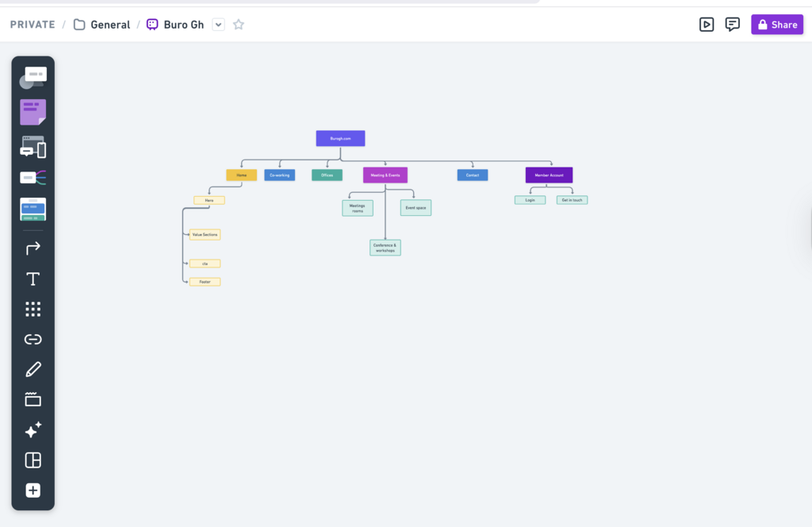Expand the Buro Gh title dropdown
Screen dimensions: 812x527
pyautogui.click(x=219, y=25)
